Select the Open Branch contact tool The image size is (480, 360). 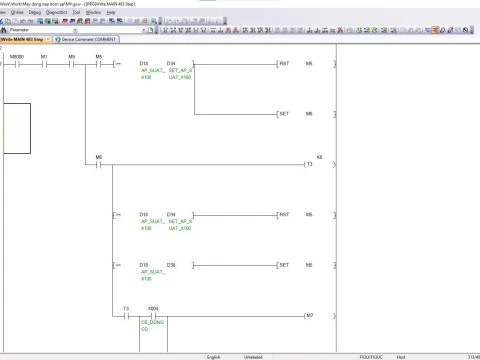click(173, 30)
